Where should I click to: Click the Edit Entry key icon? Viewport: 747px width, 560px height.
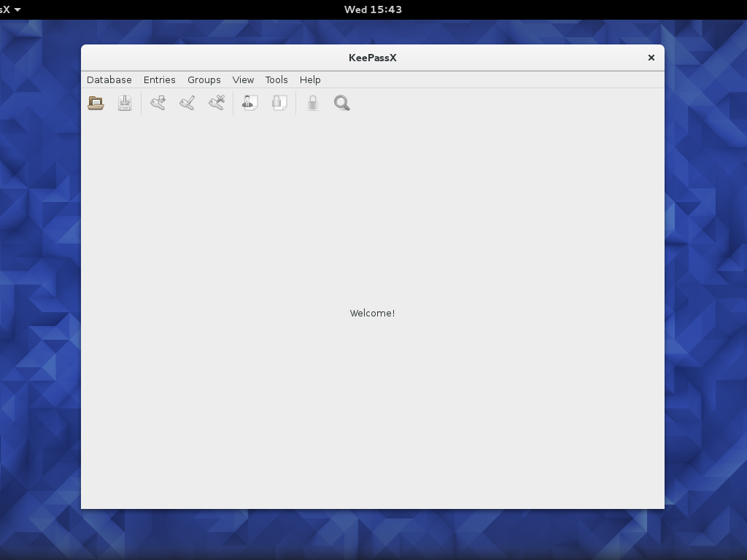pos(187,103)
